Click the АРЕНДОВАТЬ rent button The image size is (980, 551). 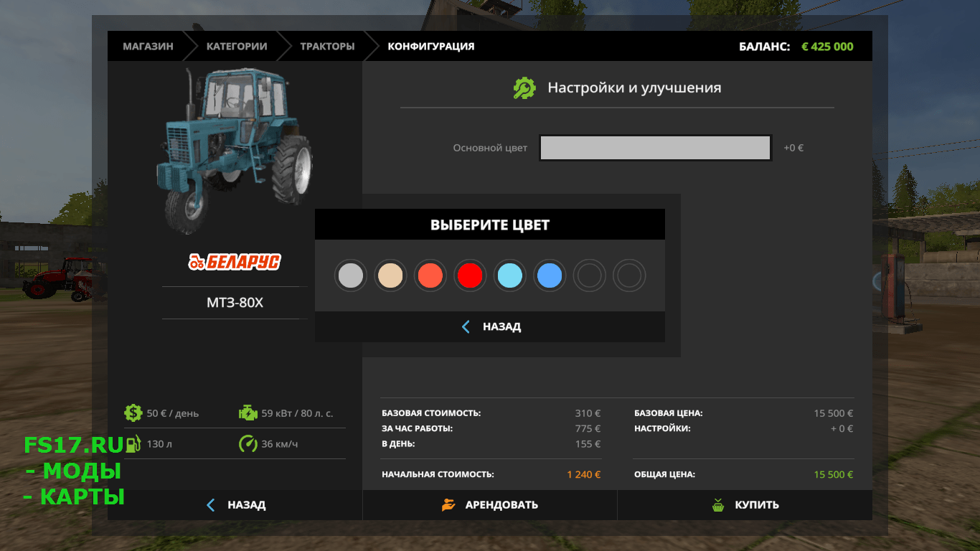pyautogui.click(x=490, y=505)
